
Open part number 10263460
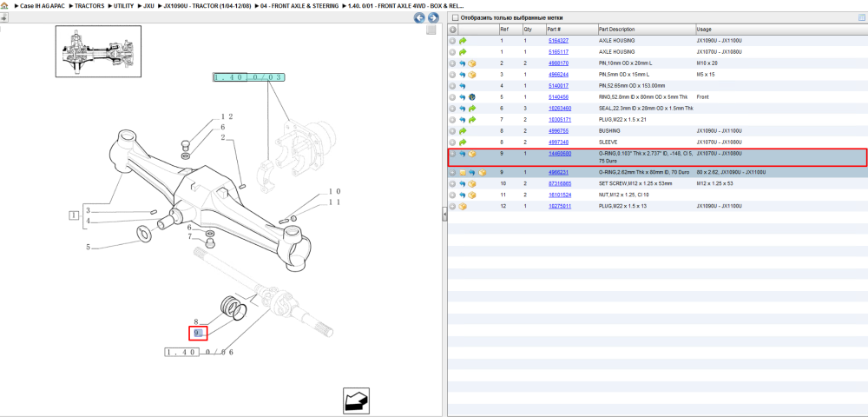[x=560, y=108]
